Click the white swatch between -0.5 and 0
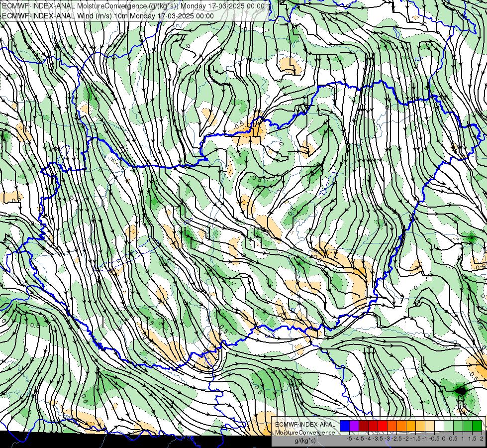 (439, 426)
